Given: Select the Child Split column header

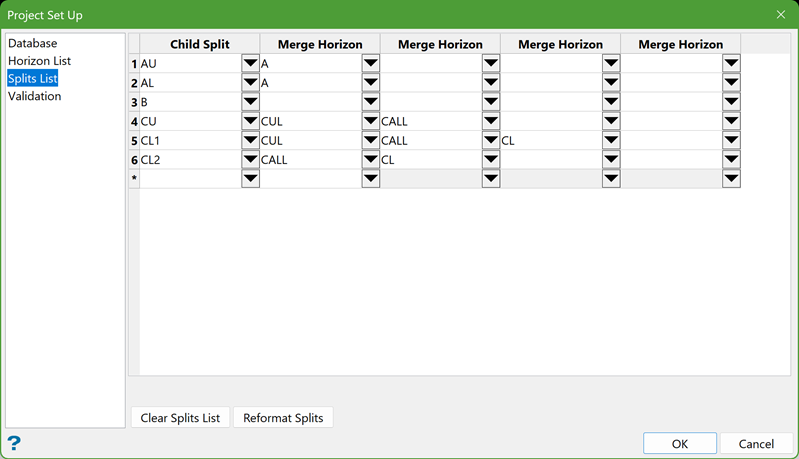Looking at the screenshot, I should pos(199,44).
